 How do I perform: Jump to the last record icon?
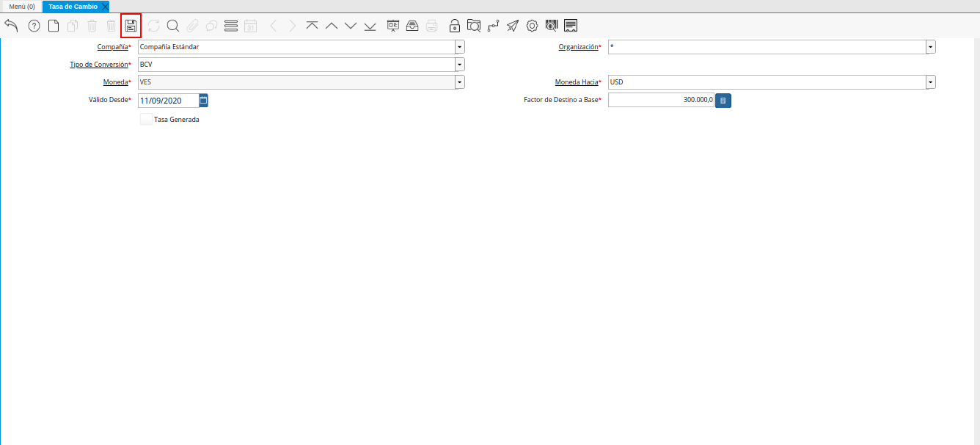pos(370,26)
